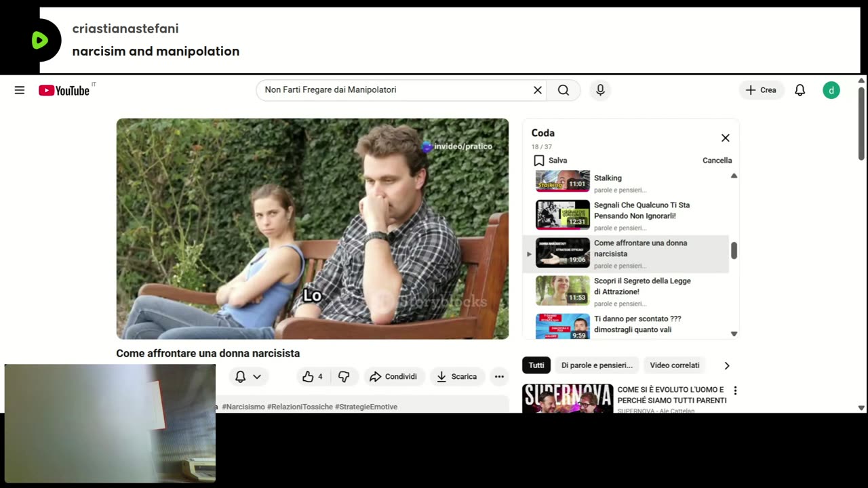
Task: Click Crea create button
Action: tap(762, 90)
